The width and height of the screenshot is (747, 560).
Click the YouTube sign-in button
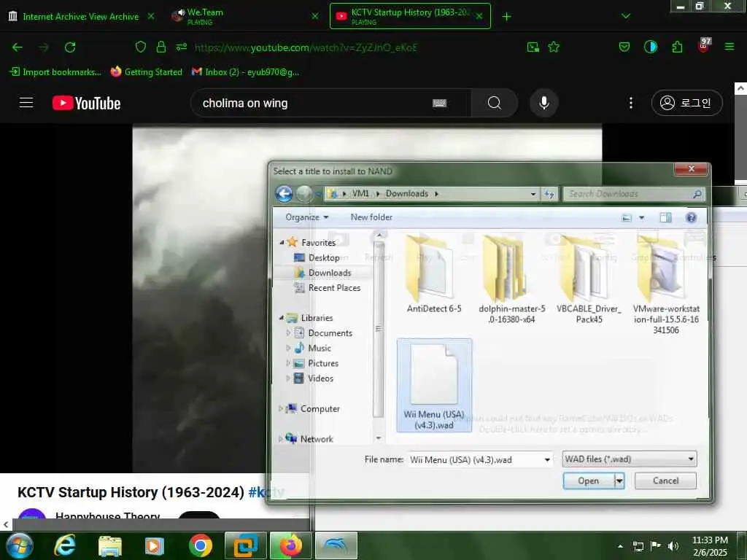(x=686, y=103)
